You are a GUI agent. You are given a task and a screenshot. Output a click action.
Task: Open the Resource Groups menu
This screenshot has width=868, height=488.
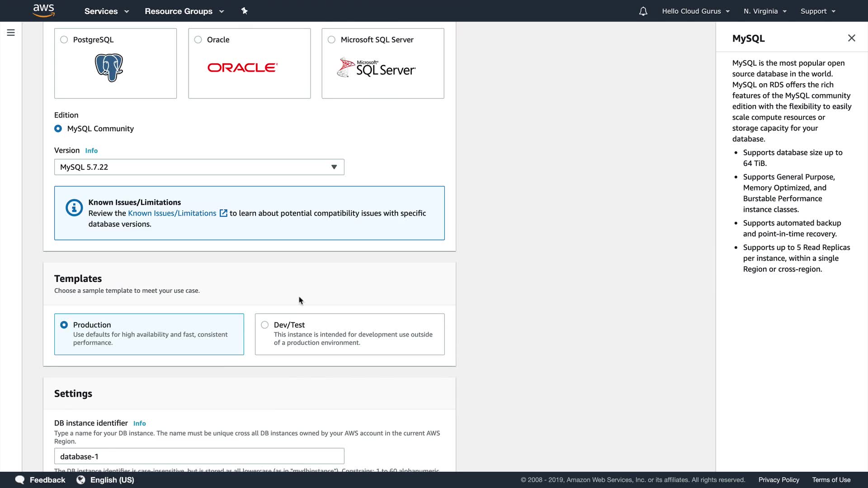[x=184, y=11]
